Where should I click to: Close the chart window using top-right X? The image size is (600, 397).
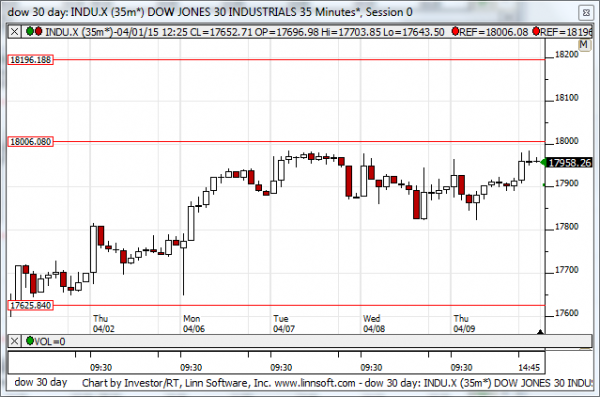pyautogui.click(x=586, y=13)
